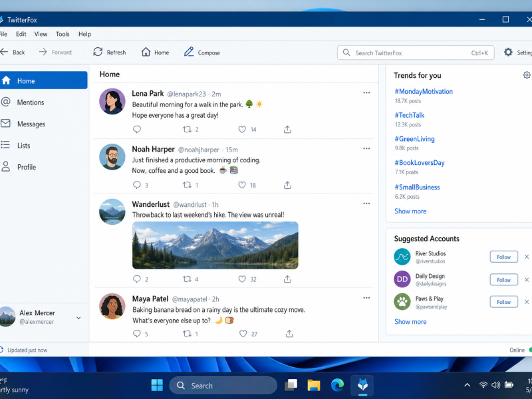Viewport: 532px width, 399px height.
Task: Reply to Maya Patel's post
Action: 137,334
